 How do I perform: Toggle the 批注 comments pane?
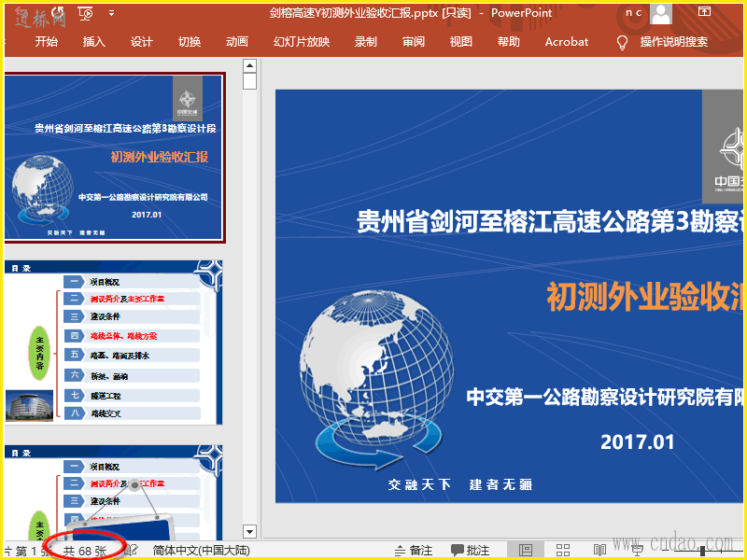tap(470, 551)
